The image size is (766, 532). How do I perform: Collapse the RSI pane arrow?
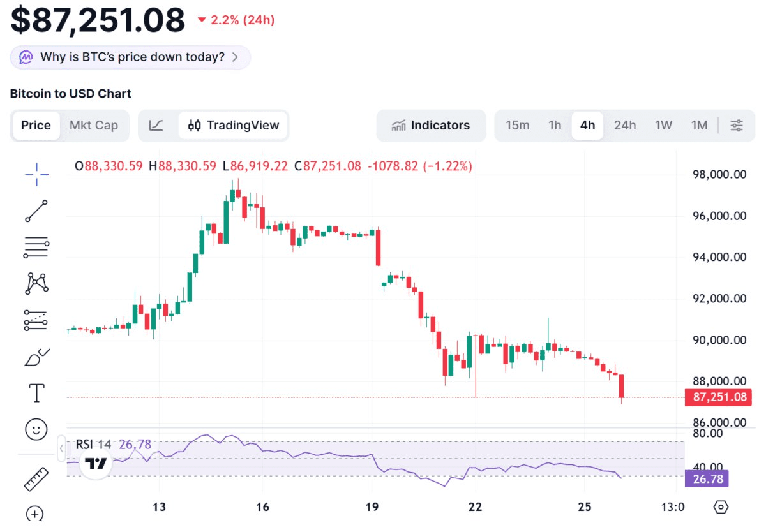click(62, 449)
